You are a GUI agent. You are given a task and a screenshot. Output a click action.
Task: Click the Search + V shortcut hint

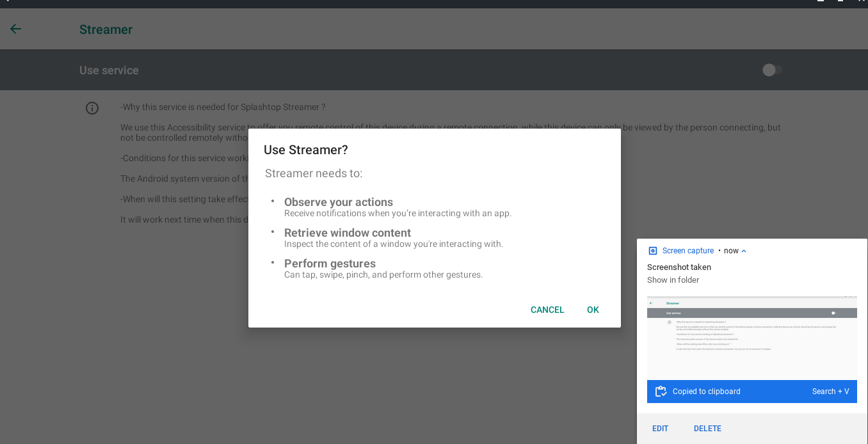coord(830,391)
